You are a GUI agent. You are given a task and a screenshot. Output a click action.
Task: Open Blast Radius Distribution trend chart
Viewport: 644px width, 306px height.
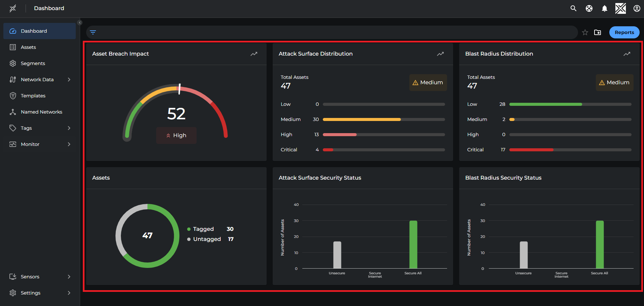(627, 54)
